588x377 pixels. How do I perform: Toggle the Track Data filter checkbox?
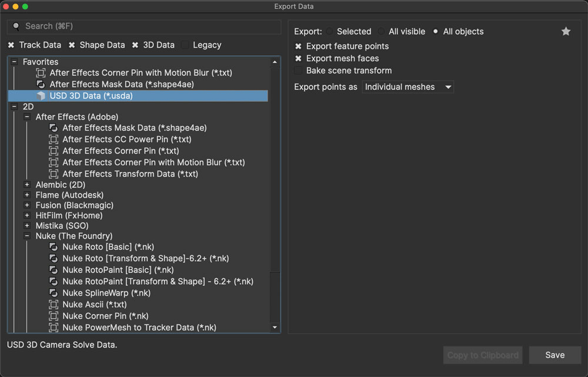(11, 45)
